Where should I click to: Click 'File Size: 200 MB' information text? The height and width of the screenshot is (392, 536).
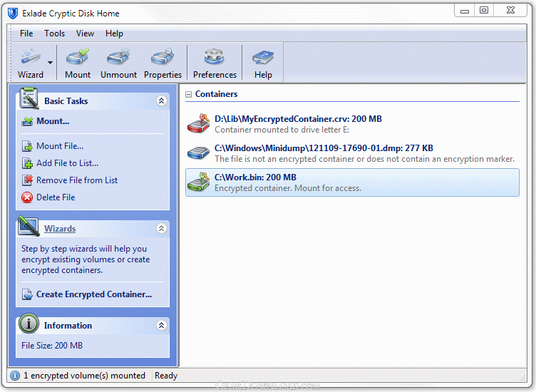coord(52,346)
